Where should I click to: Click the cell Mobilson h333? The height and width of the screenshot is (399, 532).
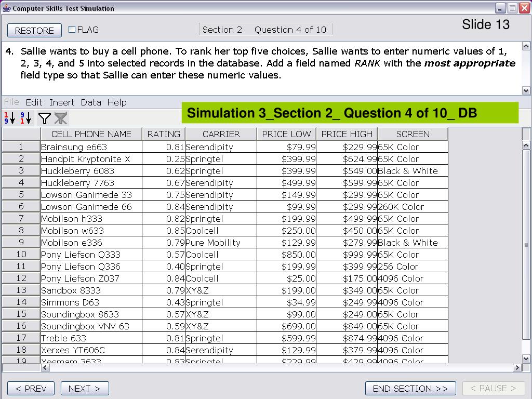click(x=91, y=219)
